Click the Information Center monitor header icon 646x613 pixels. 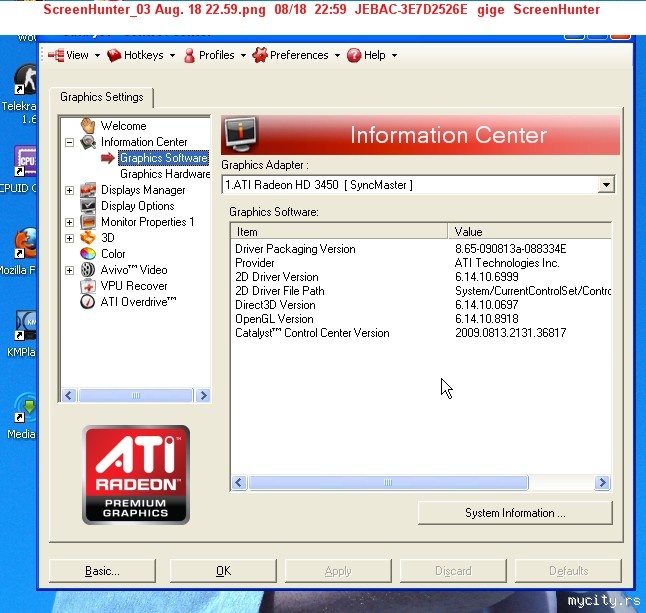[x=241, y=135]
